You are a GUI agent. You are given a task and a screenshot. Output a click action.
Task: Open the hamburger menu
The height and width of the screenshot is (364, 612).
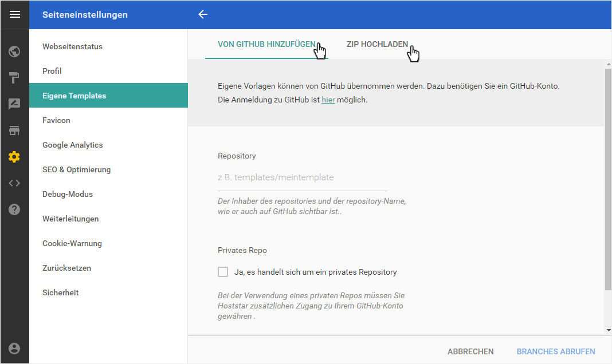click(x=15, y=14)
